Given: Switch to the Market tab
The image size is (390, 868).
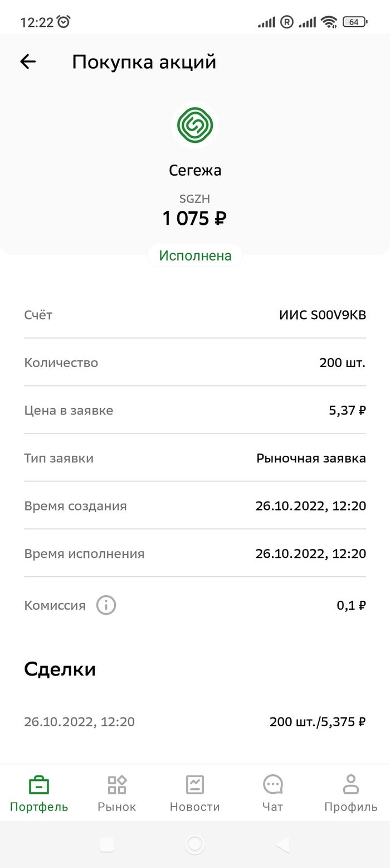Looking at the screenshot, I should 117,793.
